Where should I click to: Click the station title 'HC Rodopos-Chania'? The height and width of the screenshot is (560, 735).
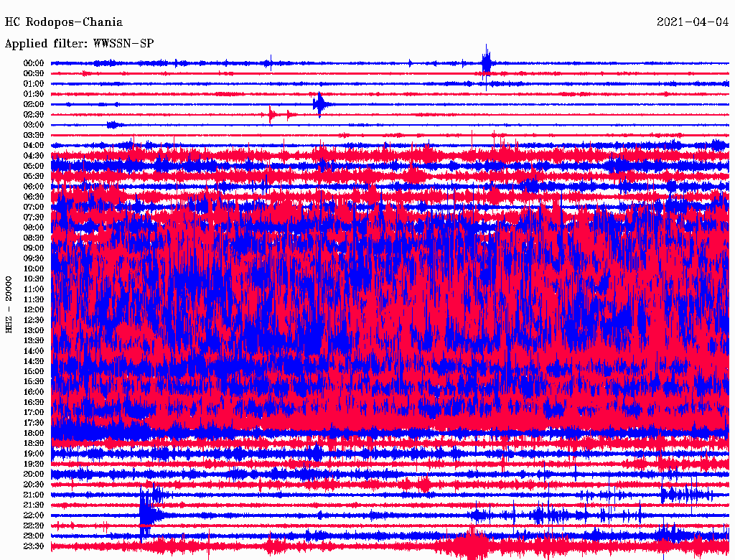pos(64,22)
